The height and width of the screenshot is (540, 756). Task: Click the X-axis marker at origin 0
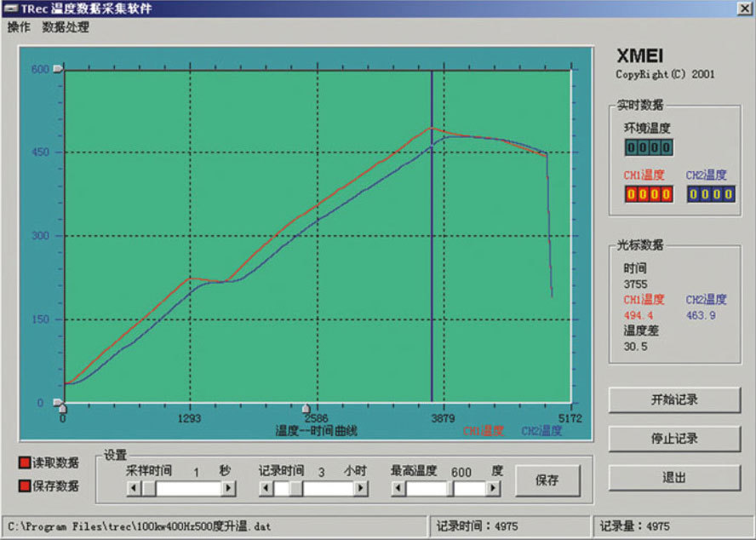(63, 409)
